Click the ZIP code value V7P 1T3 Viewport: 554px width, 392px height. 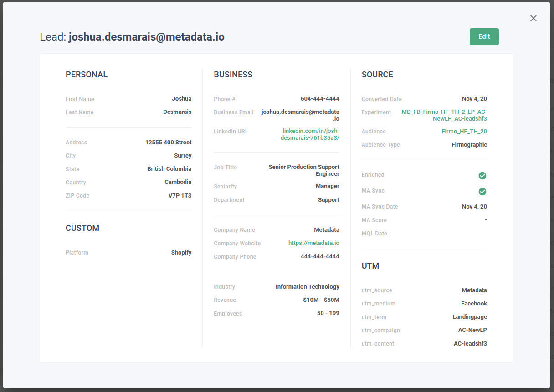click(180, 196)
